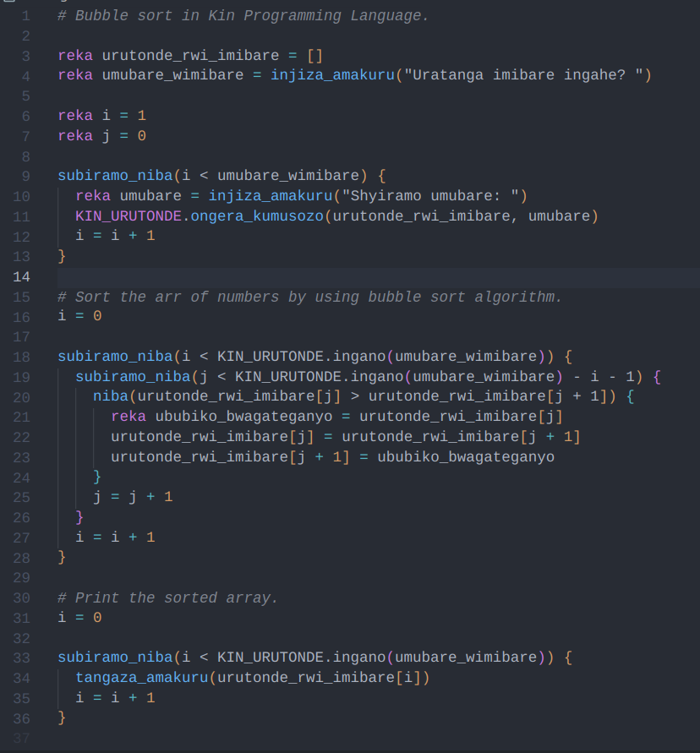This screenshot has height=753, width=700.
Task: Click "i = i + 1" on line 27
Action: click(115, 537)
